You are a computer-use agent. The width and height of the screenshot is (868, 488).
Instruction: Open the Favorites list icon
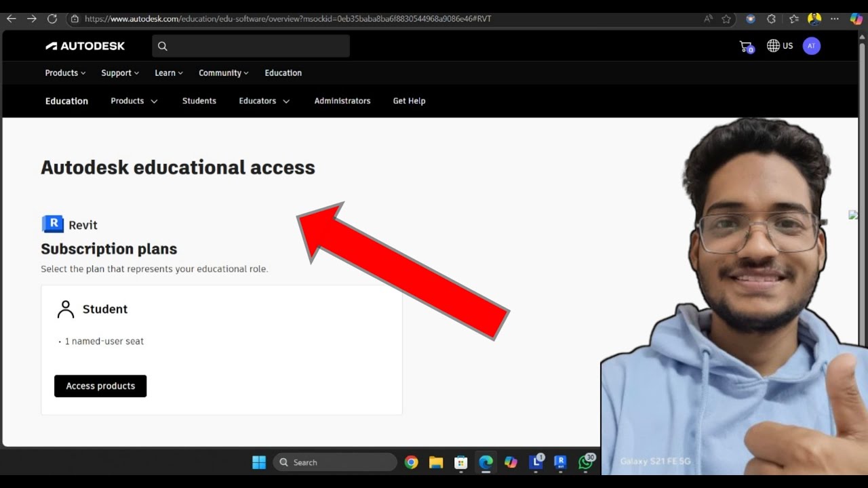coord(794,19)
